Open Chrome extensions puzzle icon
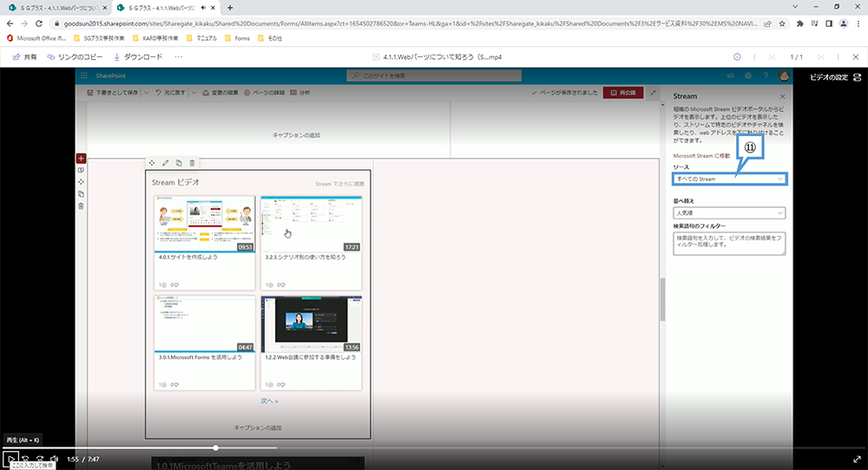 (800, 23)
